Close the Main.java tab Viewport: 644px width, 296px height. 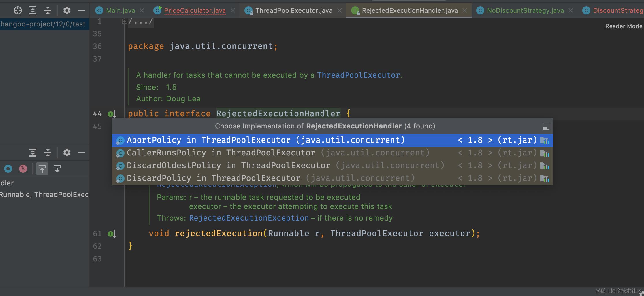click(x=142, y=11)
